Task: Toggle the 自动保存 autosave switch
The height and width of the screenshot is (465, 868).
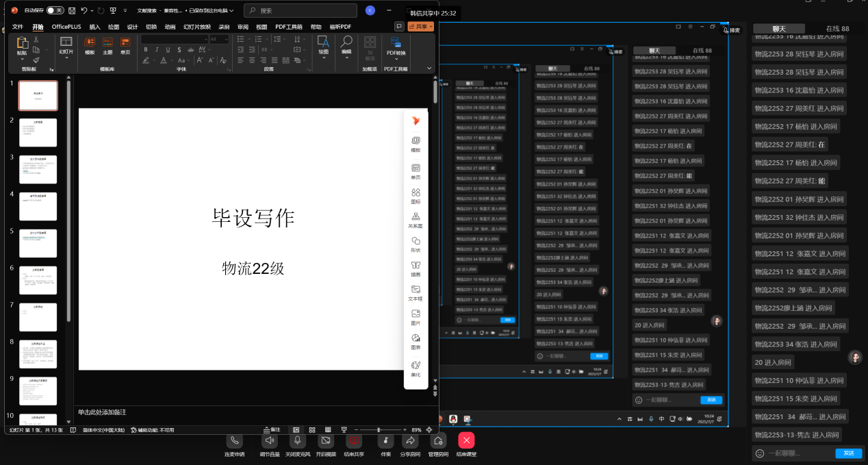Action: (x=55, y=10)
